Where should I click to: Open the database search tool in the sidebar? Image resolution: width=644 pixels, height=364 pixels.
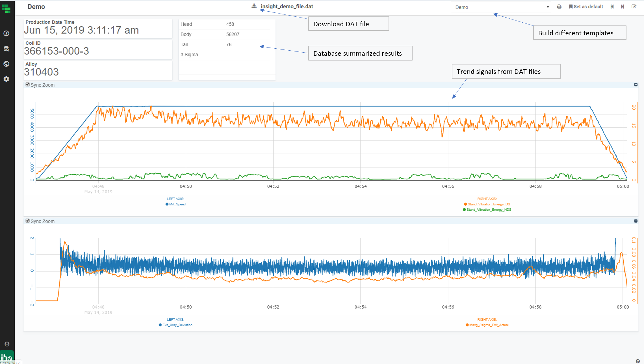(6, 49)
